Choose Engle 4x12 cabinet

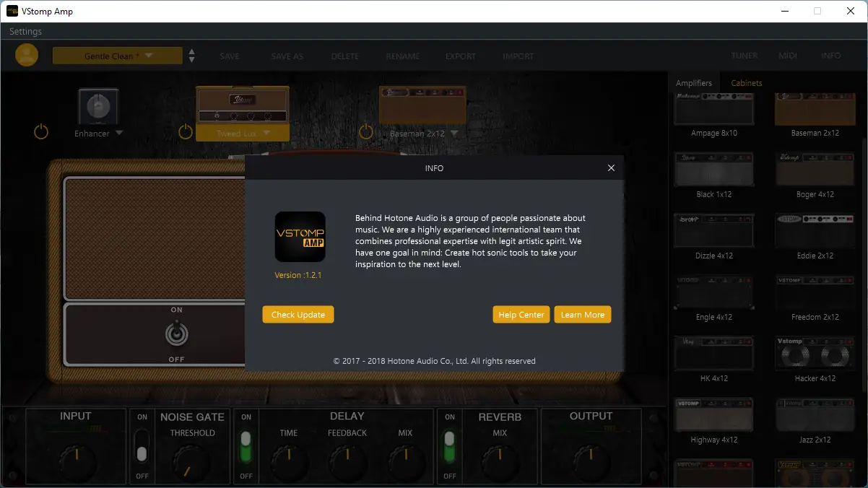(714, 292)
